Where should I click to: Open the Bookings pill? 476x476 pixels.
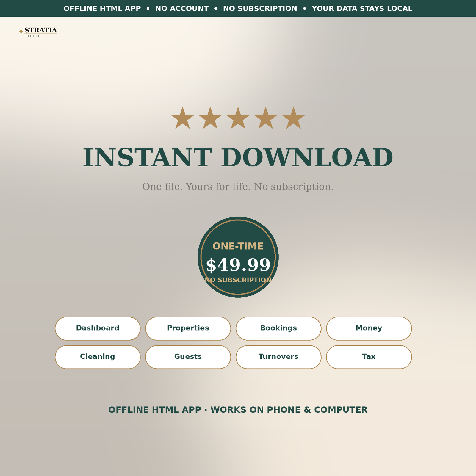tap(278, 328)
